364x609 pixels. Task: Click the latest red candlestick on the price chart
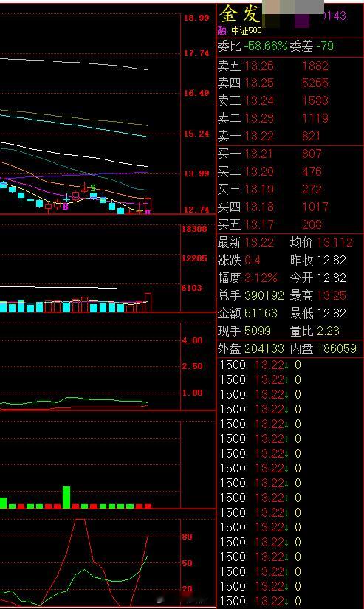(148, 204)
